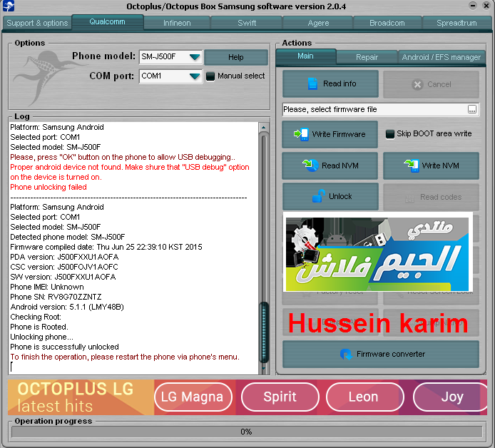This screenshot has width=495, height=448.
Task: Click the Leon banner button
Action: pyautogui.click(x=365, y=397)
